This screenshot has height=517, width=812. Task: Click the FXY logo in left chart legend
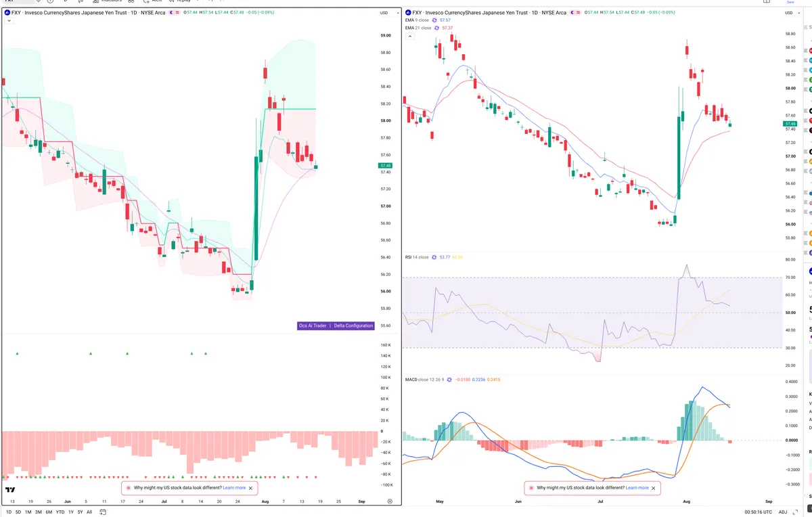tap(7, 13)
